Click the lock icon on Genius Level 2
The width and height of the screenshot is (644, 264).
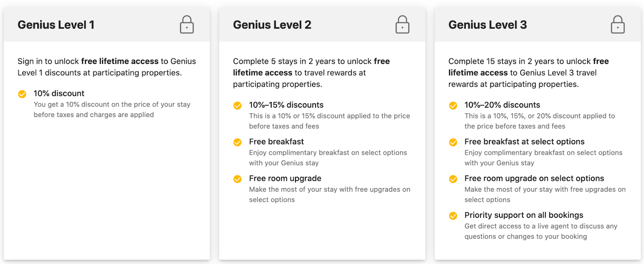pos(402,25)
